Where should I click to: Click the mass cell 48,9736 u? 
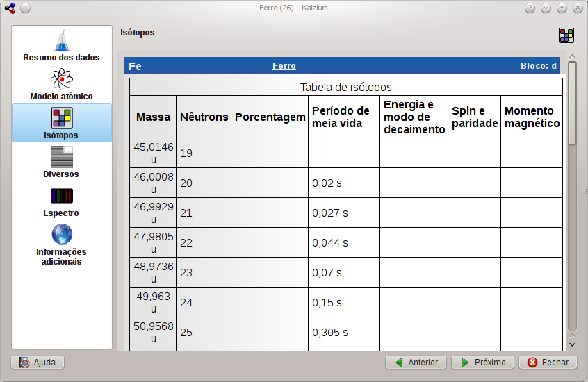coord(153,272)
